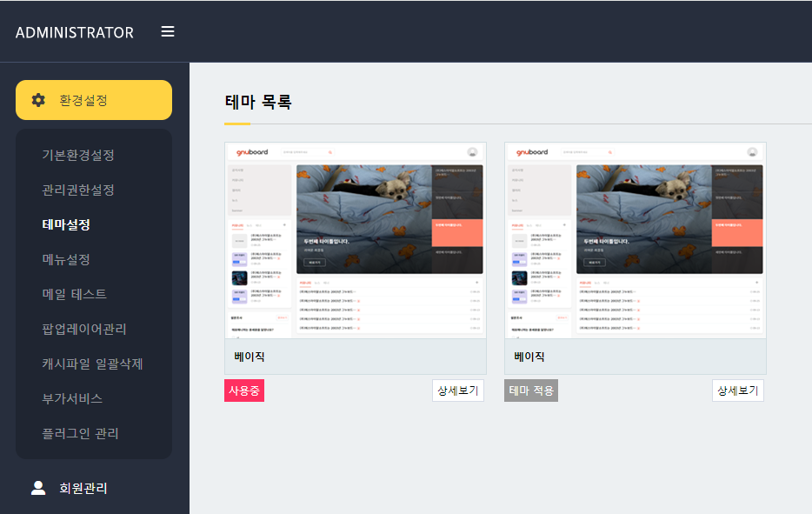
Task: Toggle the hamburger sidebar menu icon
Action: click(x=168, y=31)
